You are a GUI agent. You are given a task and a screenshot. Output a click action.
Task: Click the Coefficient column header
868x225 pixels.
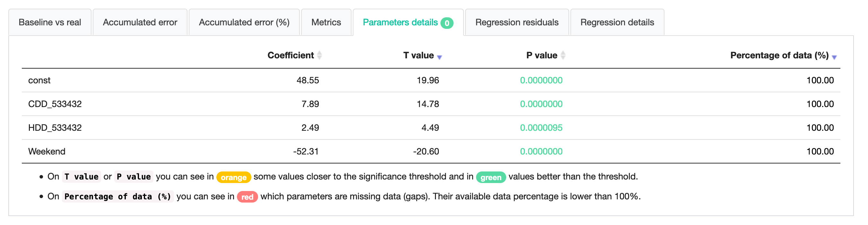coord(291,55)
